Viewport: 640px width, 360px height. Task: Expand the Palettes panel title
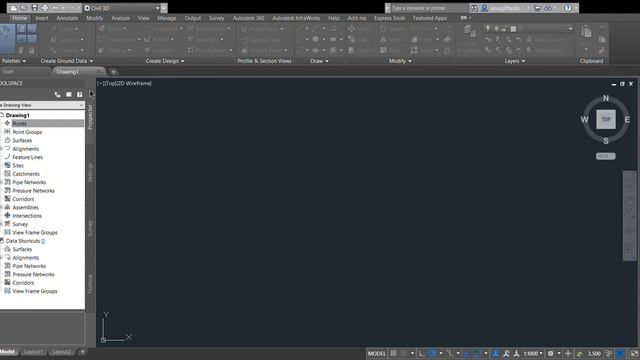(x=13, y=61)
